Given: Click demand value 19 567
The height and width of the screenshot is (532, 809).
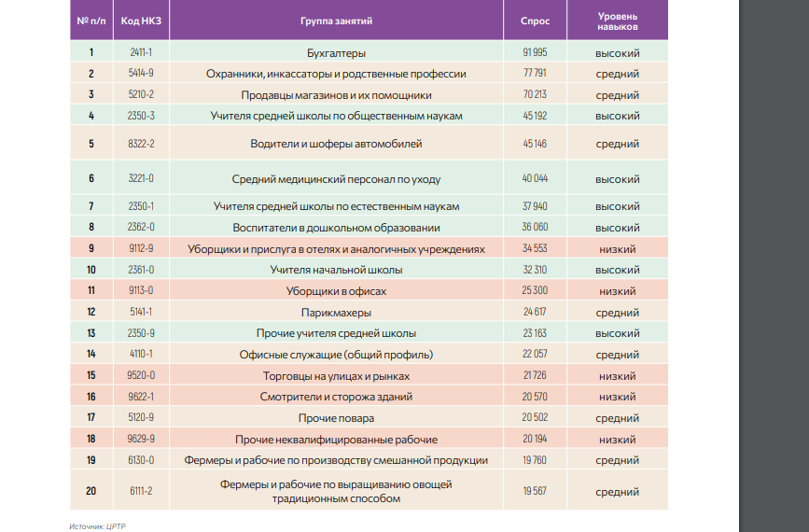Looking at the screenshot, I should 535,491.
